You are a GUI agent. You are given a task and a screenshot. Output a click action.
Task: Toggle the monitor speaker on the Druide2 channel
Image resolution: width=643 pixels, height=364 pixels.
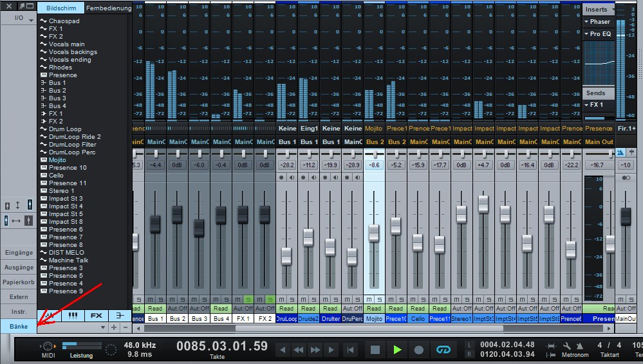pyautogui.click(x=313, y=177)
